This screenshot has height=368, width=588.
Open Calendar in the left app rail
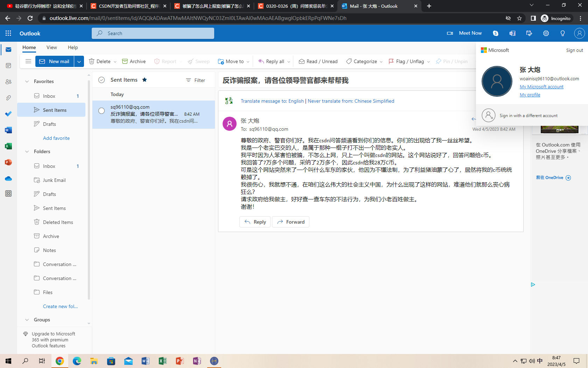[8, 66]
